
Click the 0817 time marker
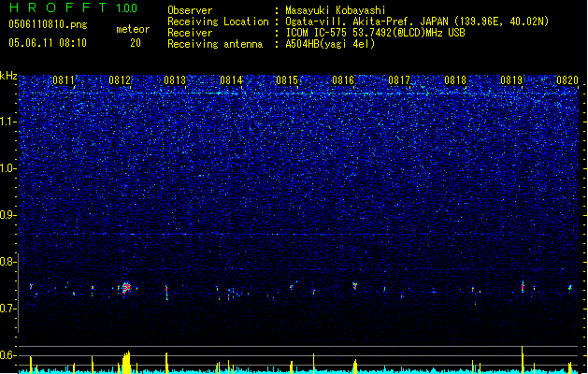click(399, 79)
